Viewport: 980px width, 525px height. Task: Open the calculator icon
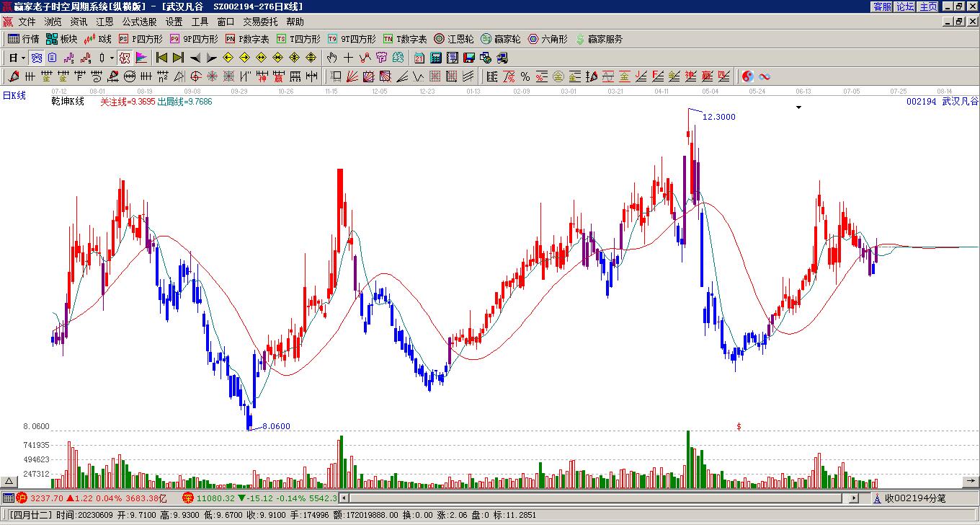(x=436, y=58)
